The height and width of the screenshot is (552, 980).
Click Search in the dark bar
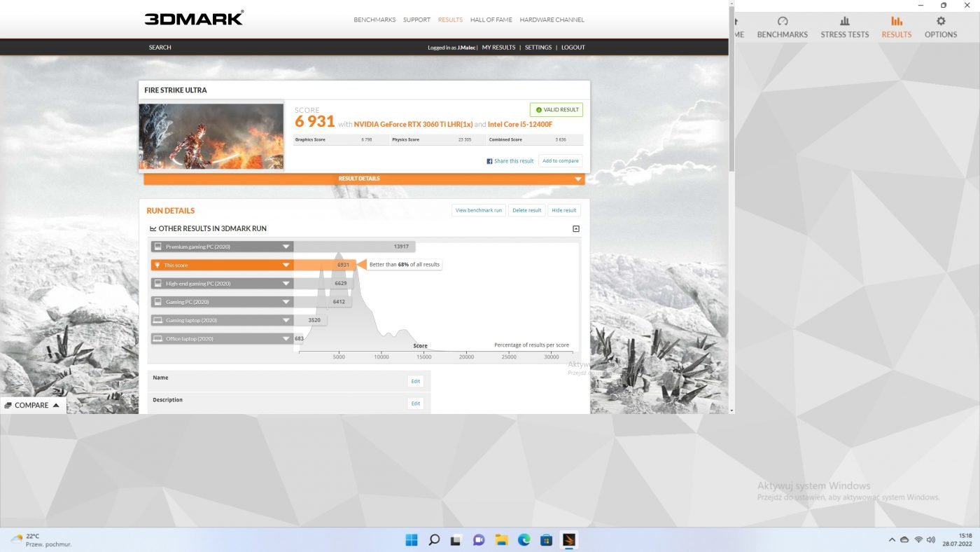tap(160, 48)
